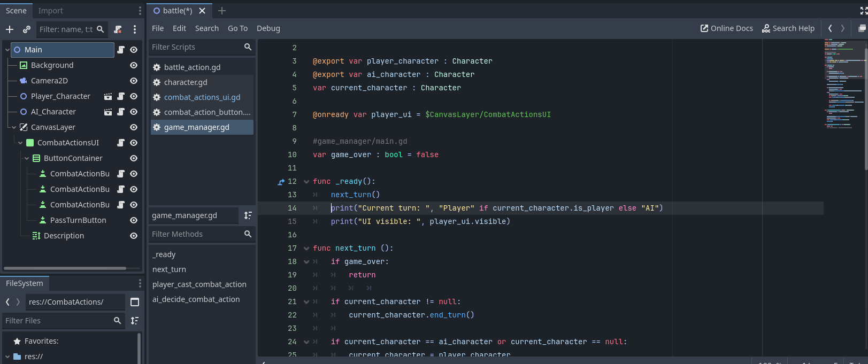Click the Filter Scripts search field
Screen dimensions: 868x364
coord(195,47)
